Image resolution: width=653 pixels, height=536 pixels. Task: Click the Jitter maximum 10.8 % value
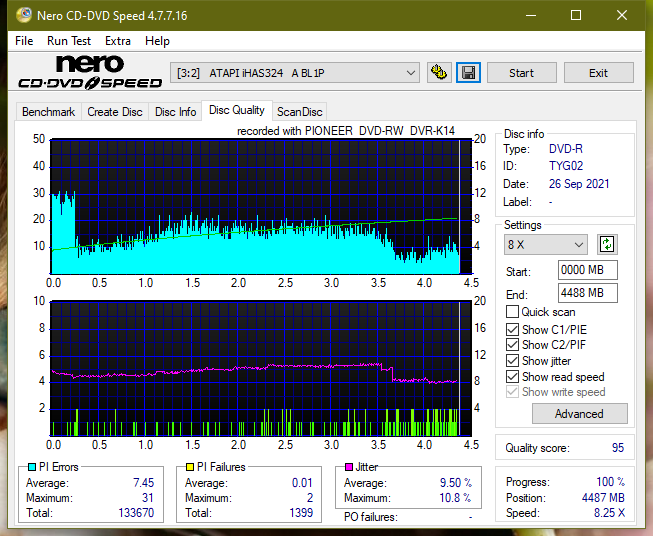(x=455, y=498)
